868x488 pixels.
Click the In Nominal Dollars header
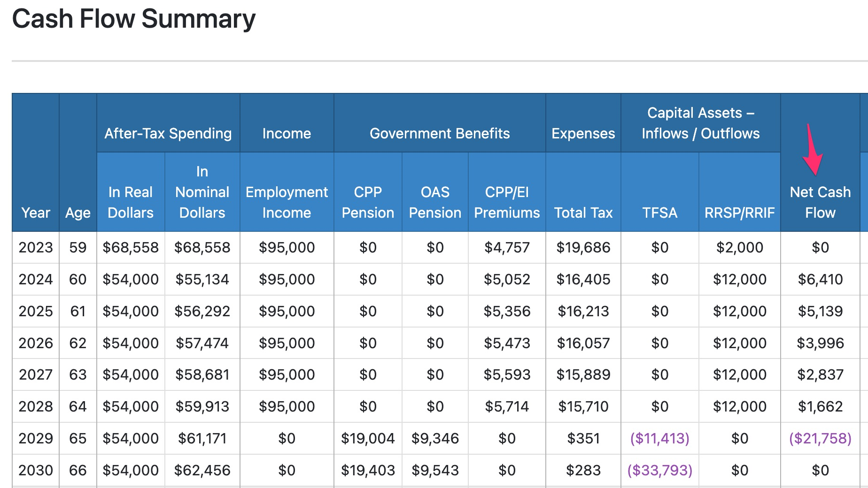coord(201,191)
